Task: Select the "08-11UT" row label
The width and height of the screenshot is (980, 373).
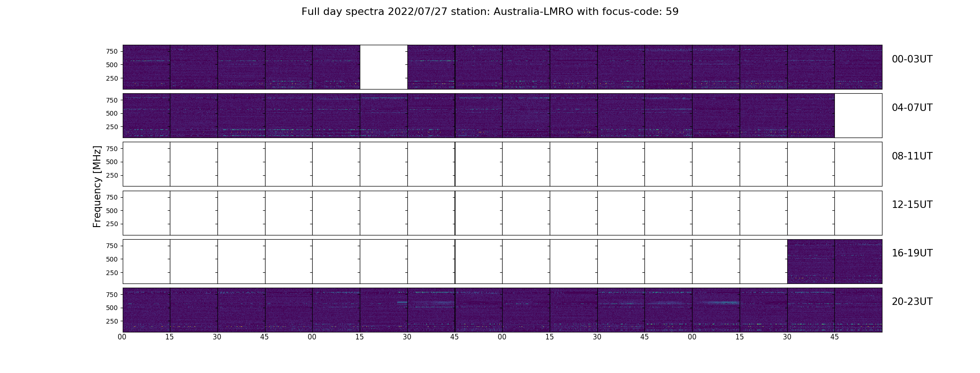Action: [x=912, y=156]
